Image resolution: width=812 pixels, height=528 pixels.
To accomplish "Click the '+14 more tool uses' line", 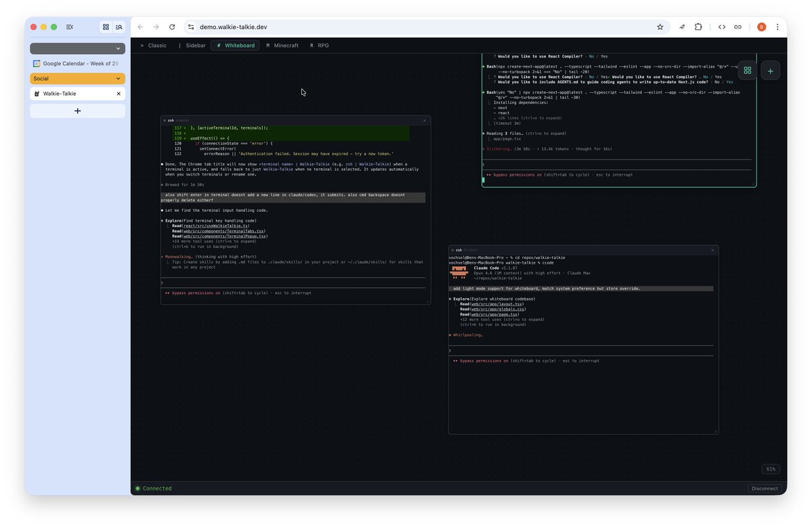I will tap(215, 241).
